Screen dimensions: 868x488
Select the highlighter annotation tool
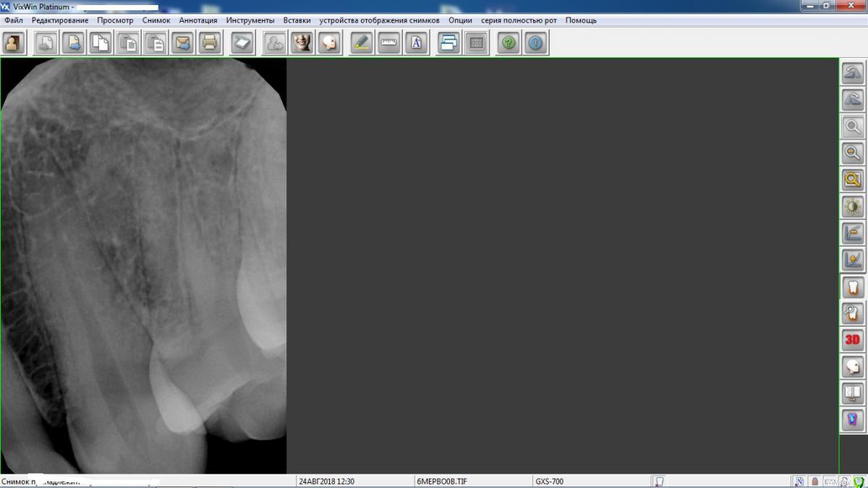361,43
